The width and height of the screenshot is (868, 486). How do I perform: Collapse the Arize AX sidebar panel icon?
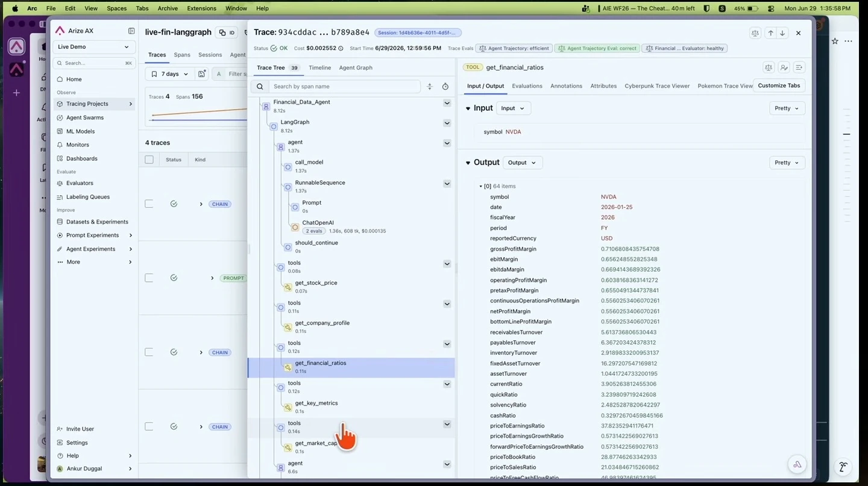131,31
